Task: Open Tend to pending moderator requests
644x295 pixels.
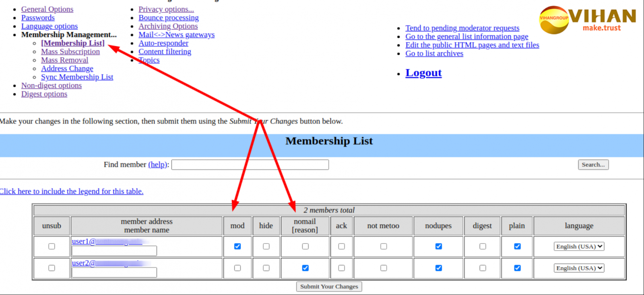Action: (462, 28)
